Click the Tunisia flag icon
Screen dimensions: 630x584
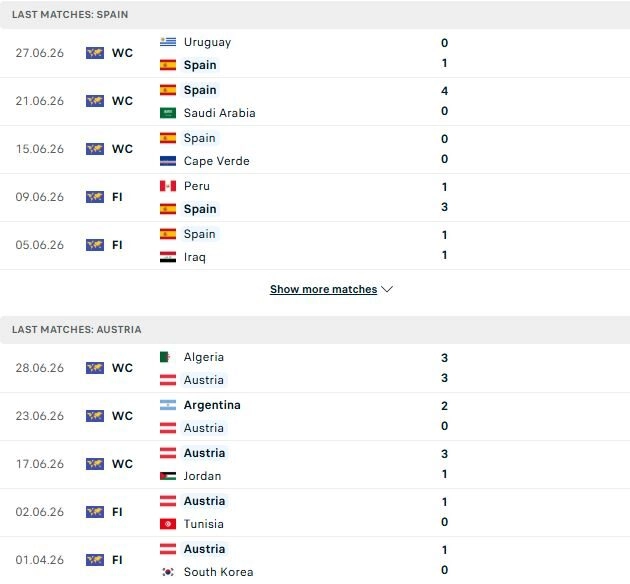click(x=168, y=524)
